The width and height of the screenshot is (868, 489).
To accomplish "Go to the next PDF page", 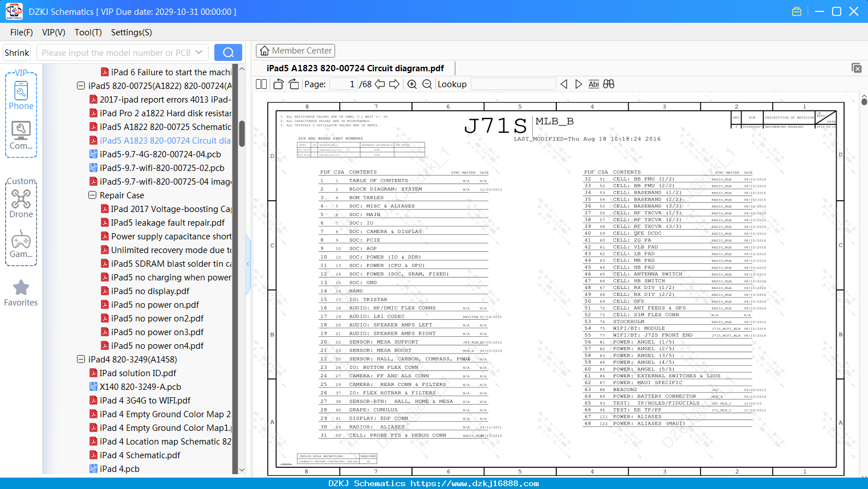I will [394, 84].
